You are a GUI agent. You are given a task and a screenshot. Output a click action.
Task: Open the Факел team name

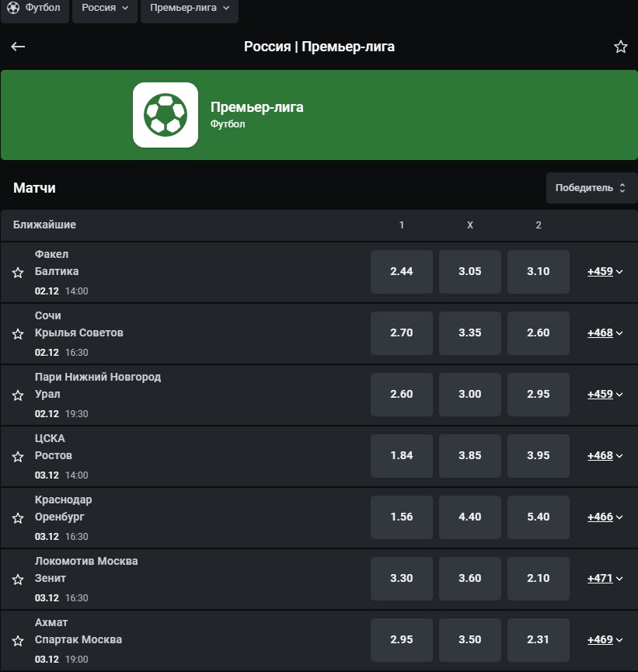coord(51,254)
